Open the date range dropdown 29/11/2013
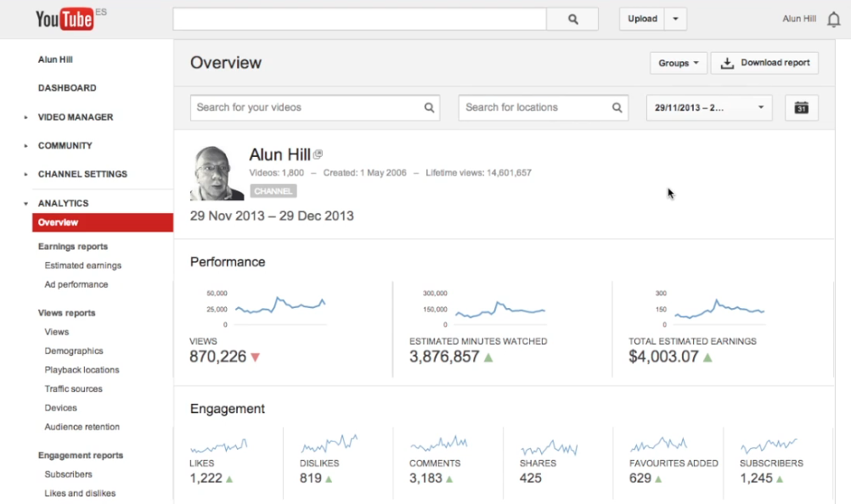 (709, 107)
